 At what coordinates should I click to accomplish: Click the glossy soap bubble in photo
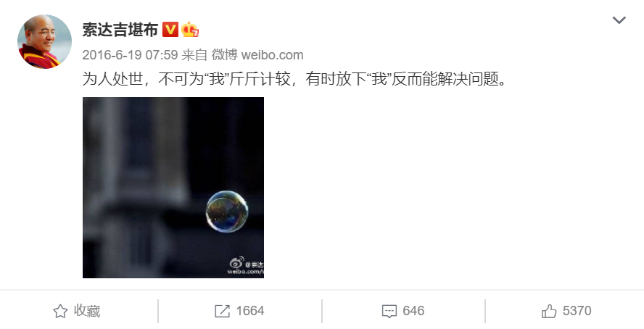(x=227, y=212)
